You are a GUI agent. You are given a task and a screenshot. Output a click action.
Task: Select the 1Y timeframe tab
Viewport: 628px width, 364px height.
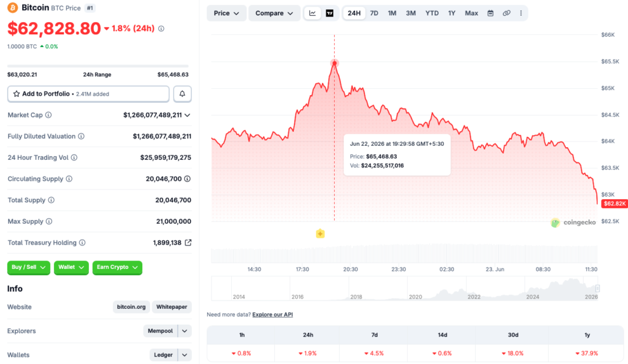pos(452,13)
